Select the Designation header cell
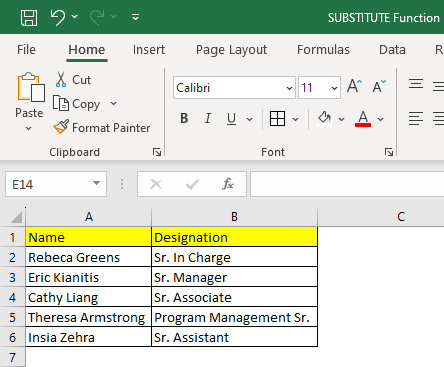The height and width of the screenshot is (367, 444). click(x=234, y=237)
